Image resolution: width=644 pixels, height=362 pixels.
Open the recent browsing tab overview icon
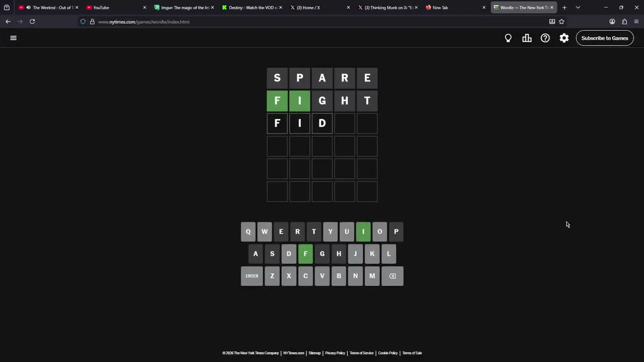coord(7,8)
